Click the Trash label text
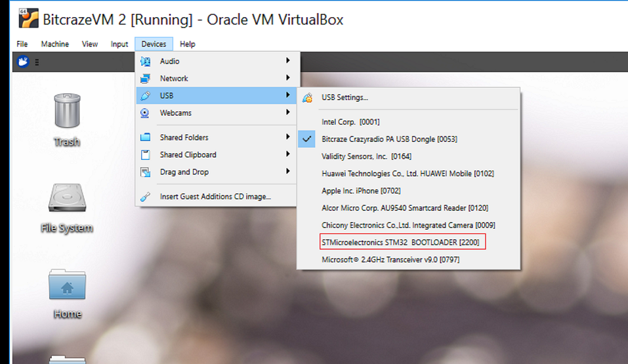This screenshot has height=364, width=628. tap(67, 142)
